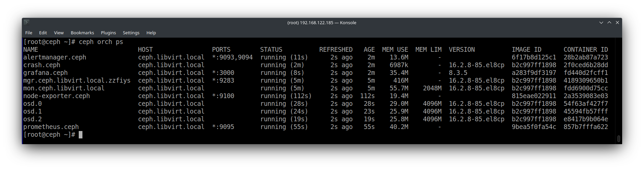Click container ID fdd6900d75cc
The image size is (644, 170).
[586, 88]
